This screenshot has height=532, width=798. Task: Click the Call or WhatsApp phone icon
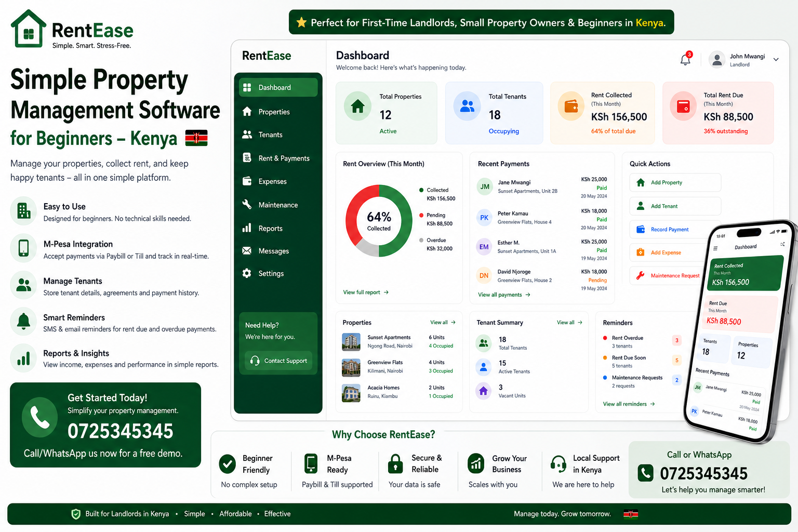pyautogui.click(x=645, y=473)
